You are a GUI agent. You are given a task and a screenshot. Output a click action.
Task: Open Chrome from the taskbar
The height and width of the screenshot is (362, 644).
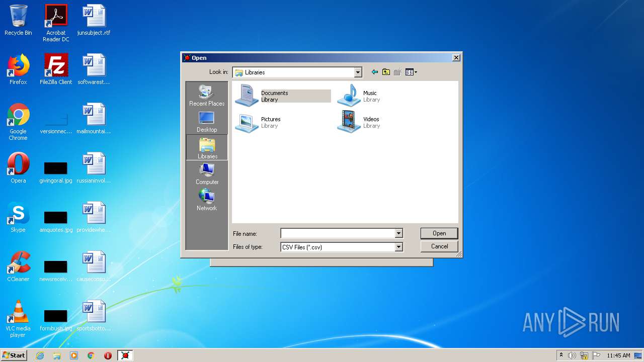[91, 355]
